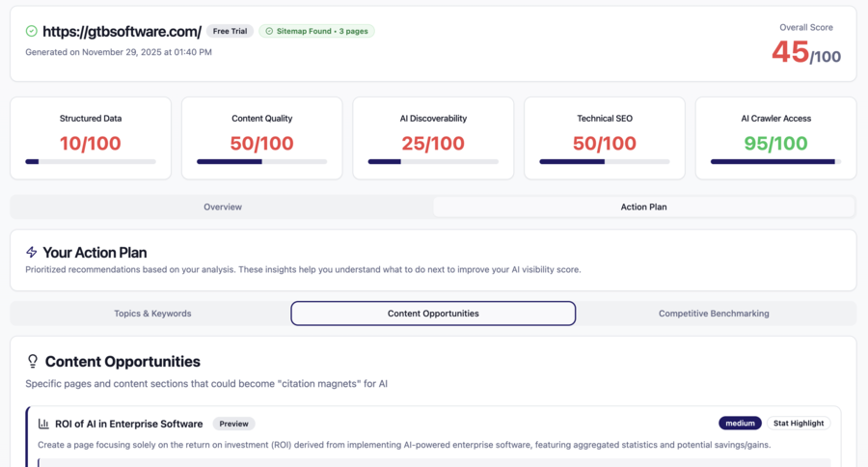Open the gtbsoftware.com URL heading
The width and height of the screenshot is (868, 467).
tap(122, 31)
